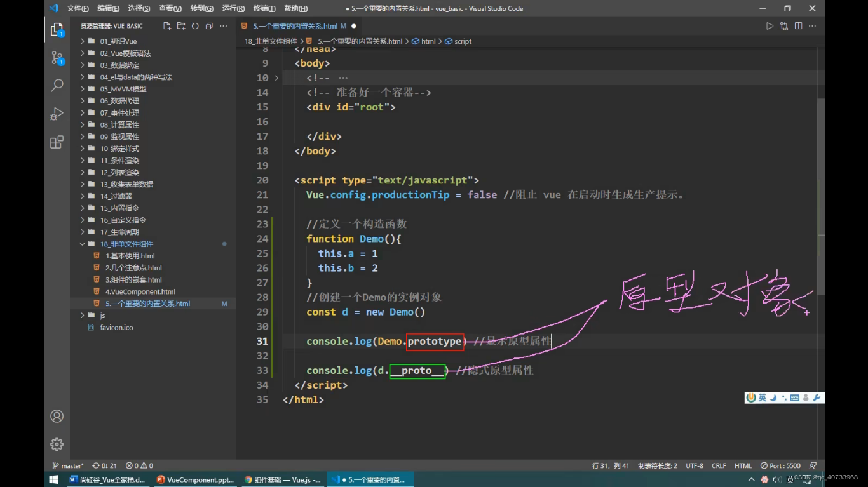
Task: Collapse the 18_非单文件组件 folder
Action: click(x=153, y=244)
